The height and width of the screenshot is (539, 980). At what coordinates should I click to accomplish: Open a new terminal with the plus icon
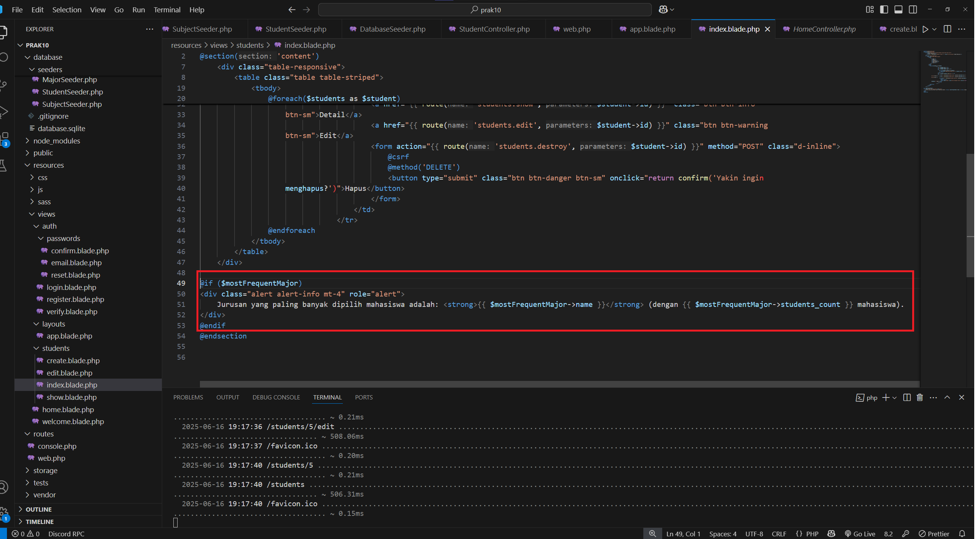click(885, 397)
